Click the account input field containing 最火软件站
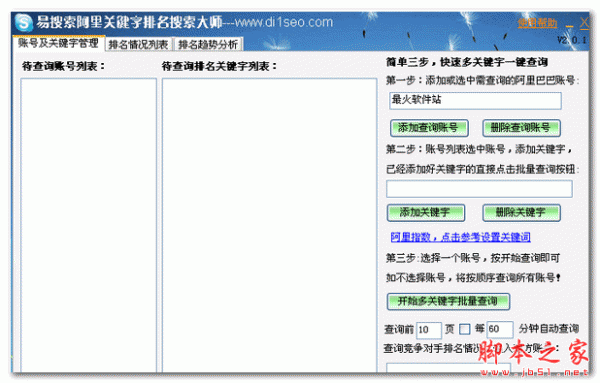The image size is (600, 383). point(475,101)
